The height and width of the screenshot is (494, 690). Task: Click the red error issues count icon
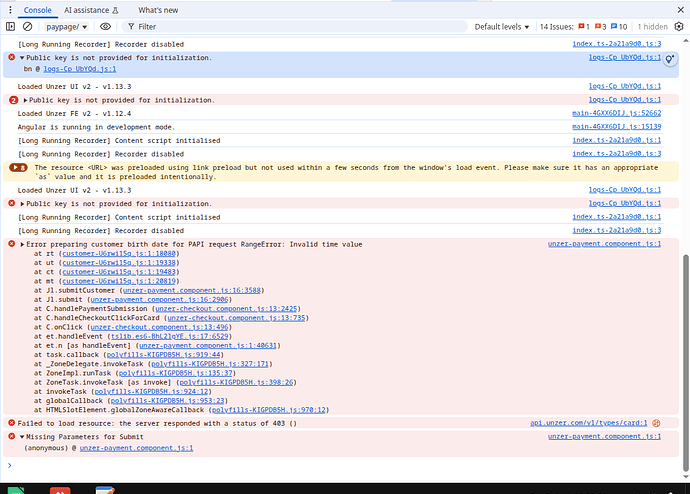coord(581,26)
